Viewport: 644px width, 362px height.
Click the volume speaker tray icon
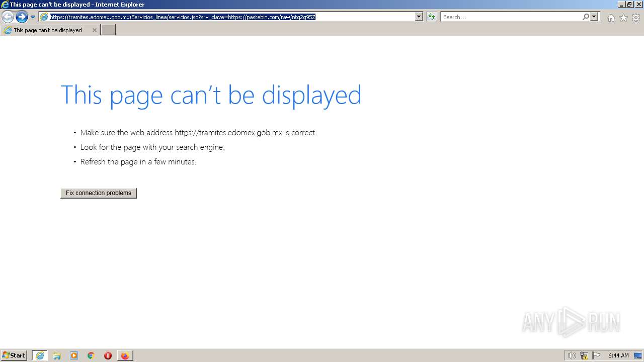point(572,355)
